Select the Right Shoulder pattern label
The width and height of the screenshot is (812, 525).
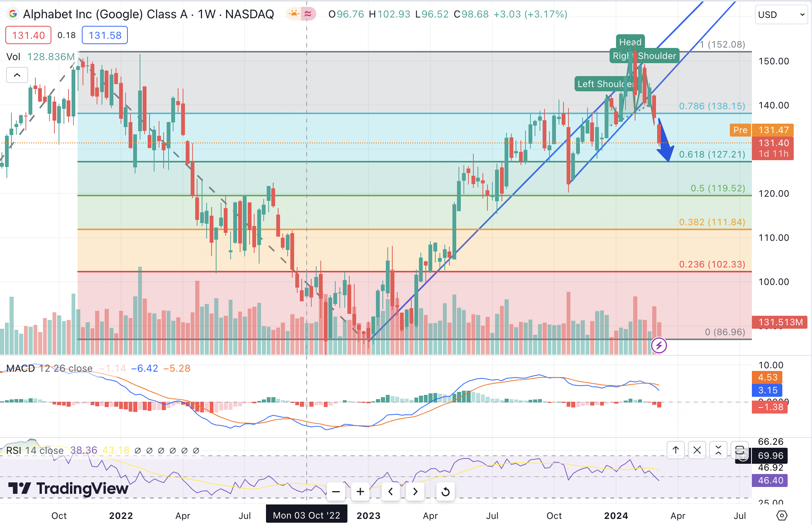(644, 56)
